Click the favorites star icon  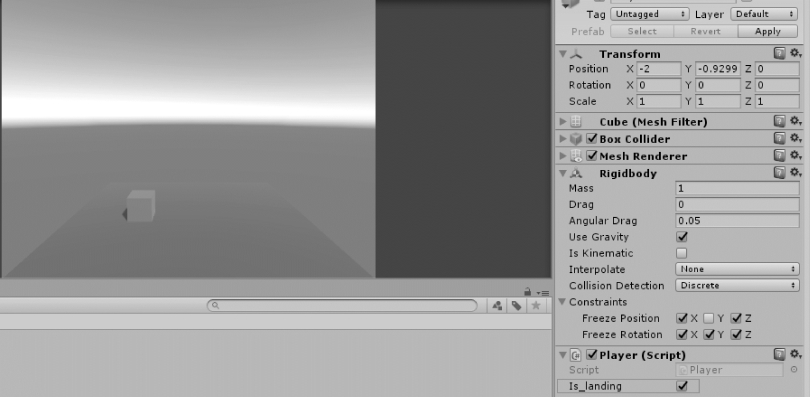(536, 306)
